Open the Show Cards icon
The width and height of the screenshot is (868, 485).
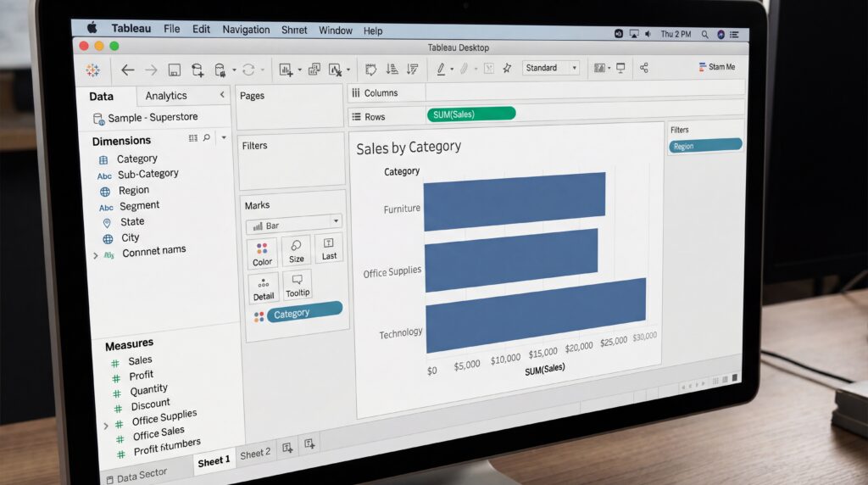click(599, 68)
